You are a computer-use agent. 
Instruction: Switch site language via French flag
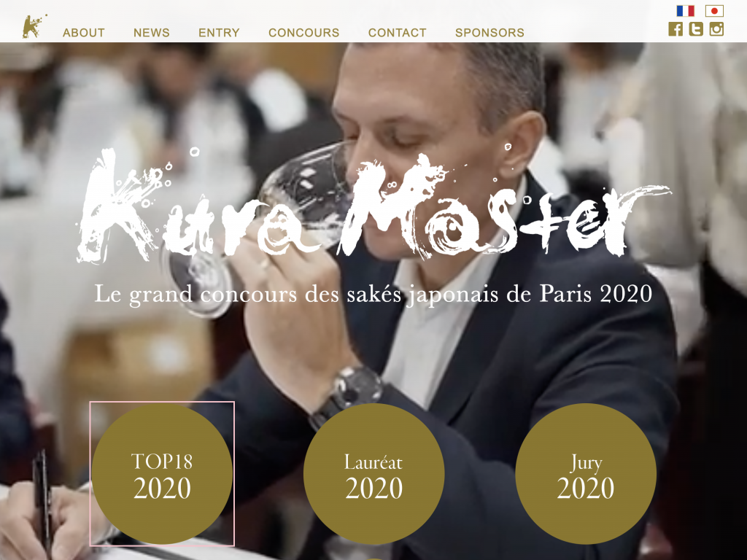tap(685, 10)
